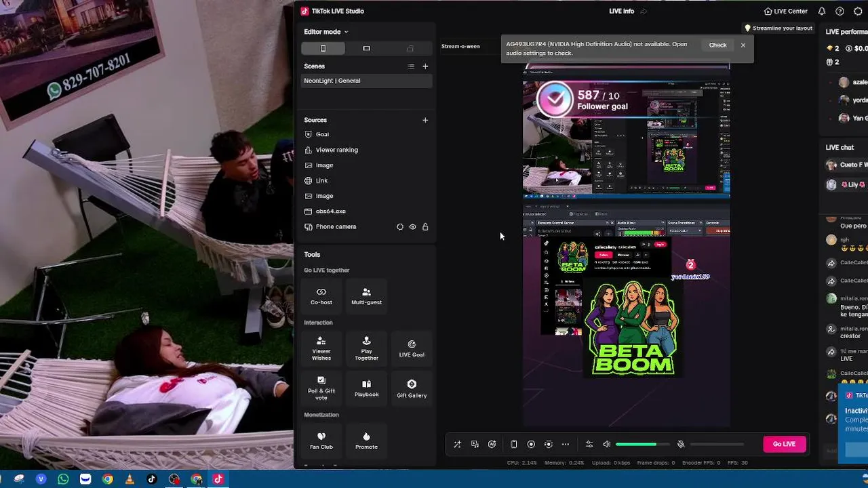Screen dimensions: 868x488
Task: Open the Poll & Gift vote tool
Action: pos(321,388)
